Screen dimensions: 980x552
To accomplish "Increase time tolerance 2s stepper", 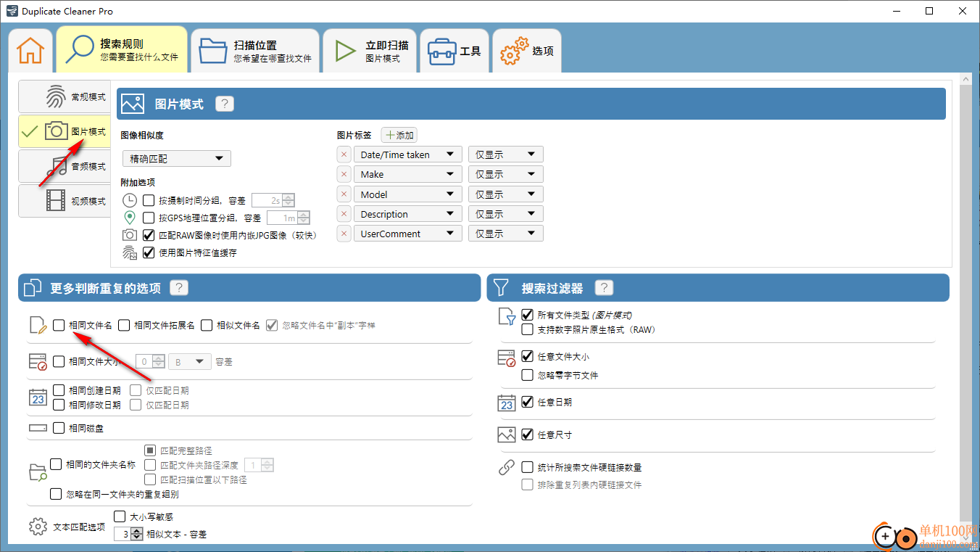I will click(x=288, y=197).
